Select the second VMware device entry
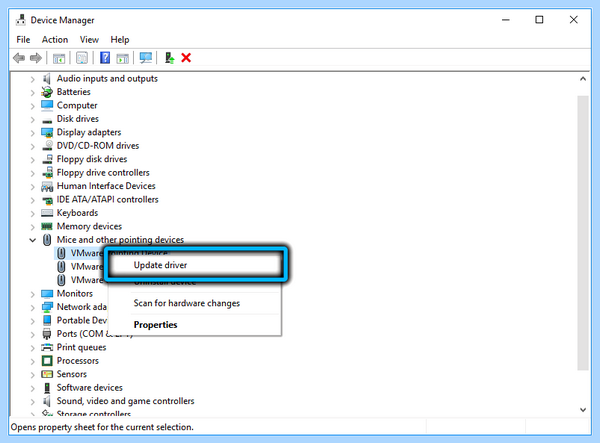This screenshot has width=600, height=443. [86, 267]
